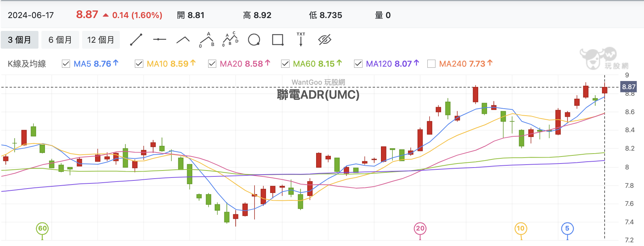Click the yellow 10 marker on timeline

tap(521, 228)
